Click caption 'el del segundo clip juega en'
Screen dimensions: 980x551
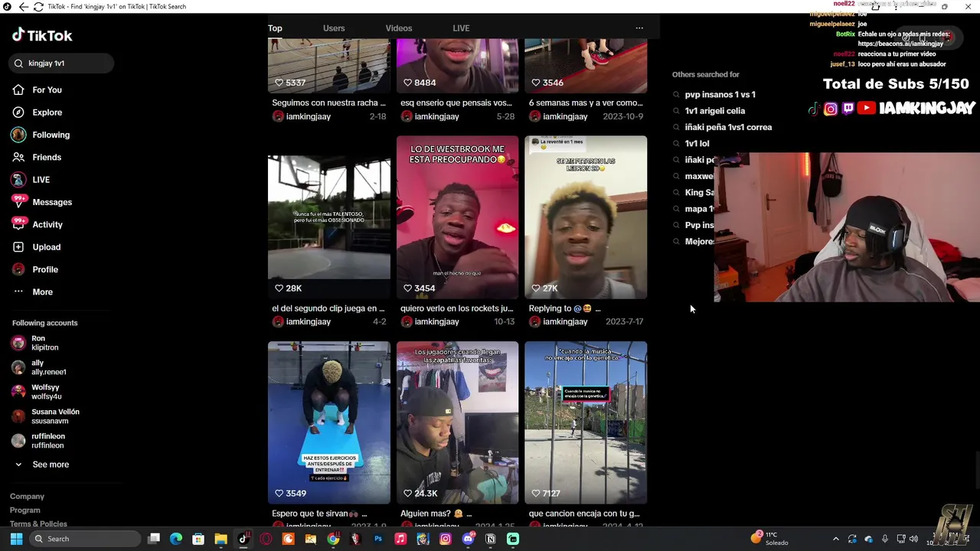328,308
